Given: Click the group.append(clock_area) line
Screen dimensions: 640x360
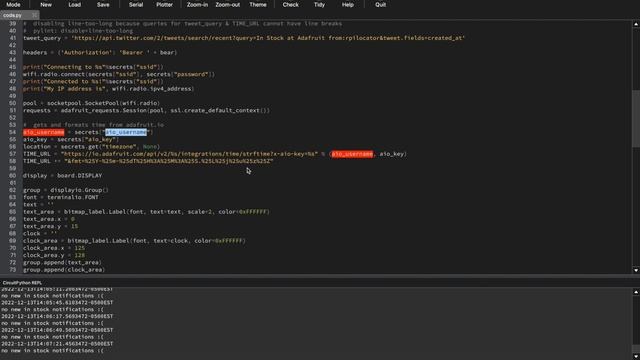Looking at the screenshot, I should (64, 270).
